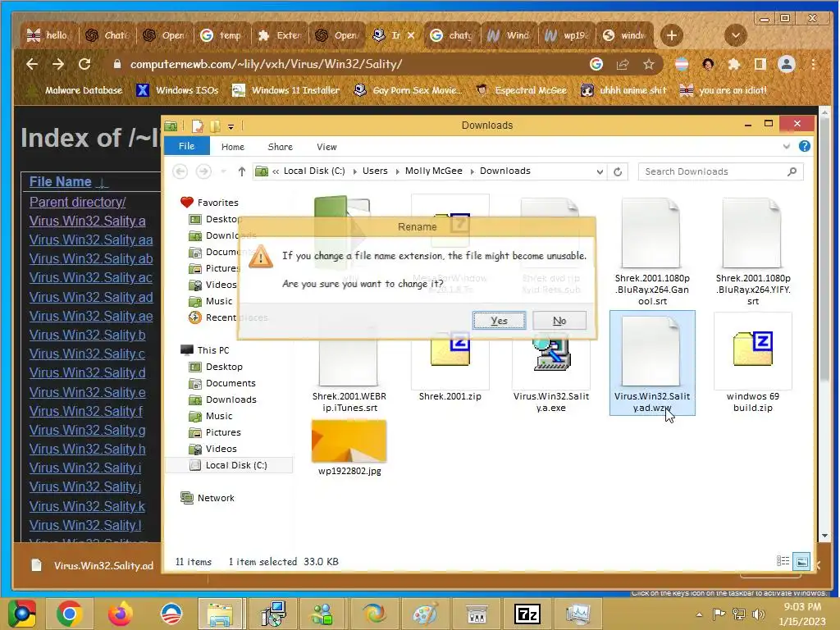
Task: Open Chrome extensions puzzle icon
Action: [734, 64]
